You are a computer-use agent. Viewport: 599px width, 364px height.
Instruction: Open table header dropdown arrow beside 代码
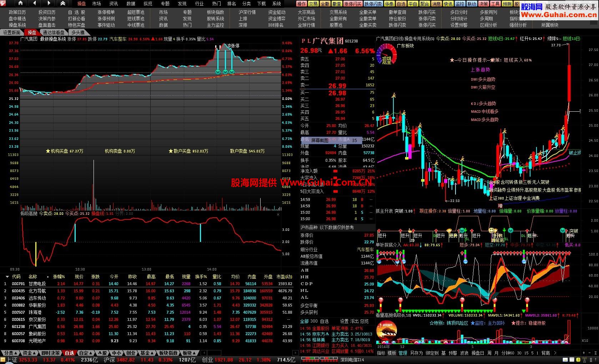click(7, 277)
